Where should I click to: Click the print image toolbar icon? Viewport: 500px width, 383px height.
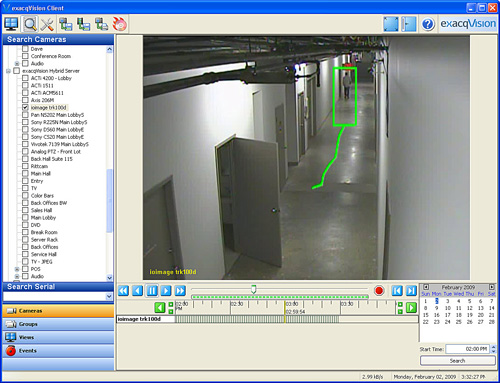[x=101, y=24]
